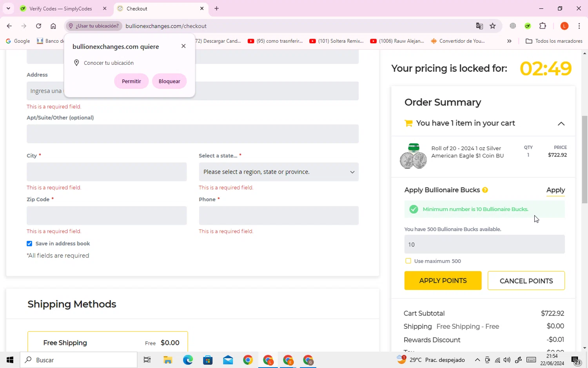588x368 pixels.
Task: Switch to the Verify Codes — SimplyCodes tab
Action: [x=61, y=8]
